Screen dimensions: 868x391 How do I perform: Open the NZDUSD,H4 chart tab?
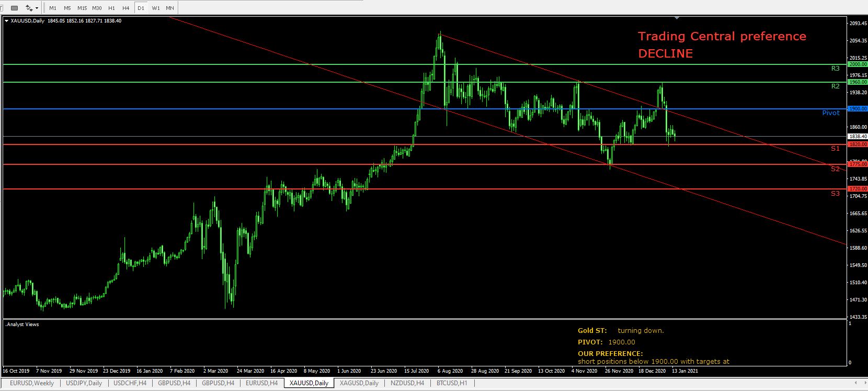407,383
